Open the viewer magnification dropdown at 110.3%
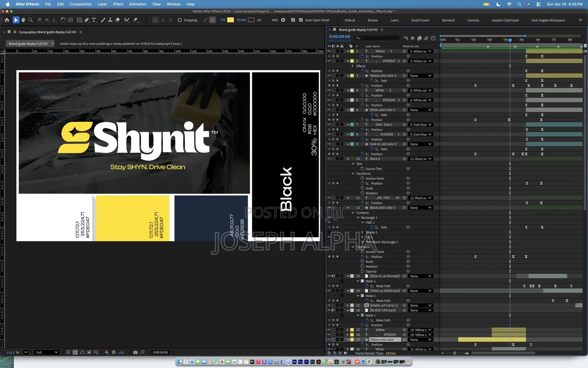Screen dimensions: 588x368 coord(26,352)
